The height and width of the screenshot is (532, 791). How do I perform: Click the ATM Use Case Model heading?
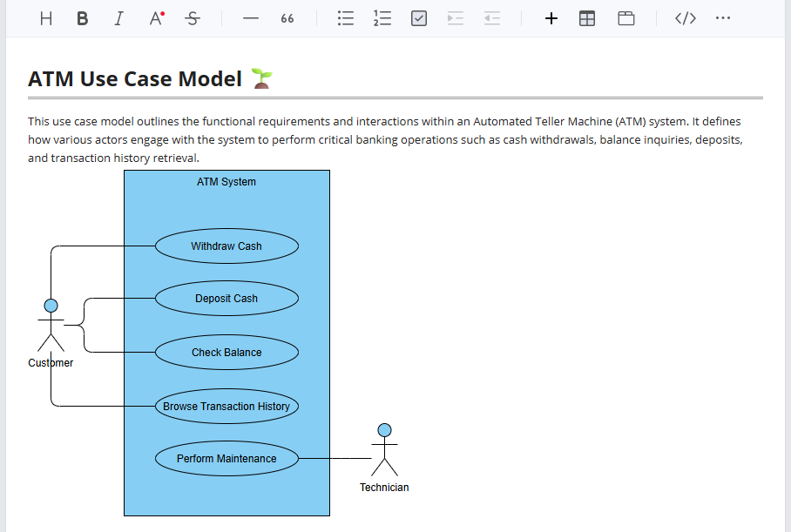tap(135, 79)
